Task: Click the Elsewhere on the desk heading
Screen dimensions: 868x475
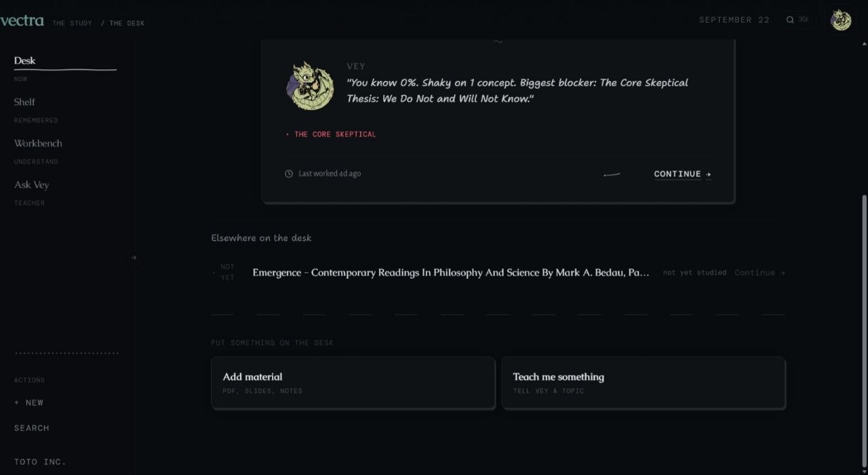Action: point(261,238)
